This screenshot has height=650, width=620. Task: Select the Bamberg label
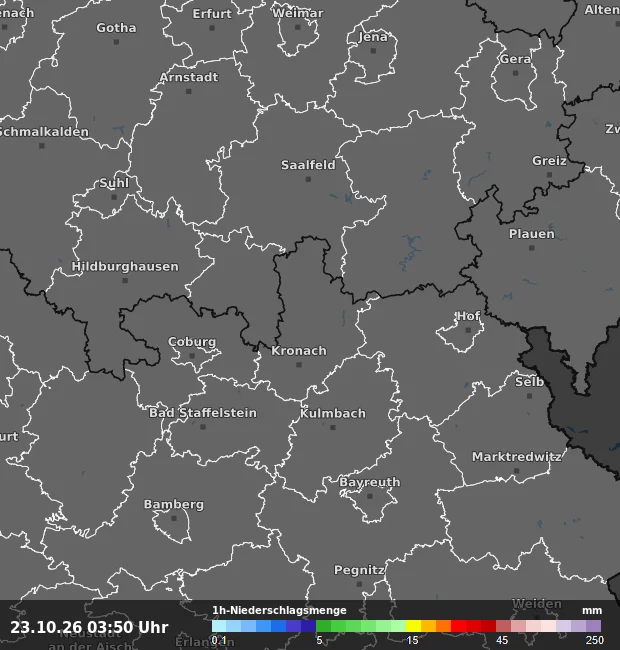(x=174, y=504)
